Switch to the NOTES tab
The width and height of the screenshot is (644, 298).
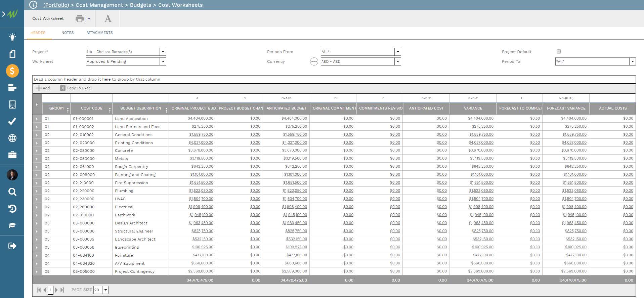[68, 33]
